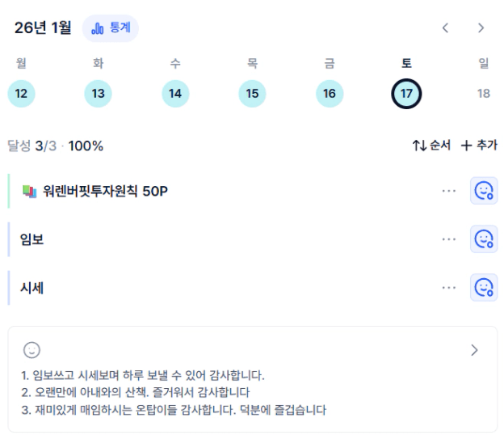Open more options for 워렌버핏투자원칙 50P

click(449, 191)
